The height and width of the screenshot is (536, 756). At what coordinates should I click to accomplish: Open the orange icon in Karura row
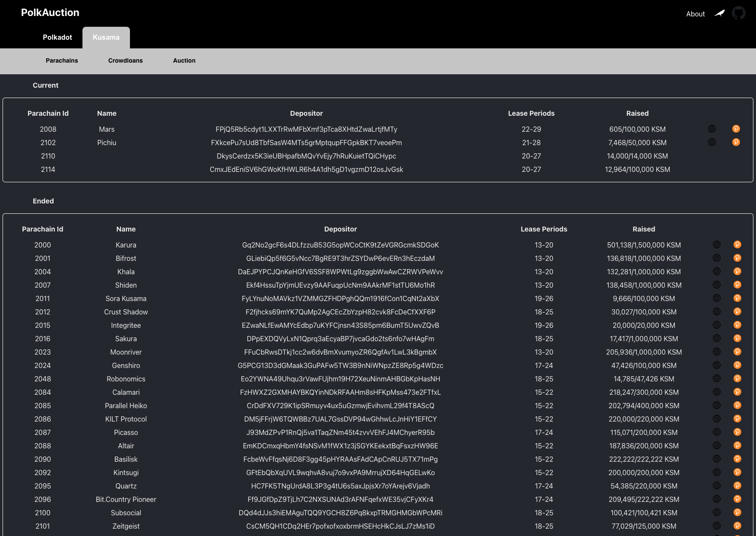pyautogui.click(x=737, y=244)
